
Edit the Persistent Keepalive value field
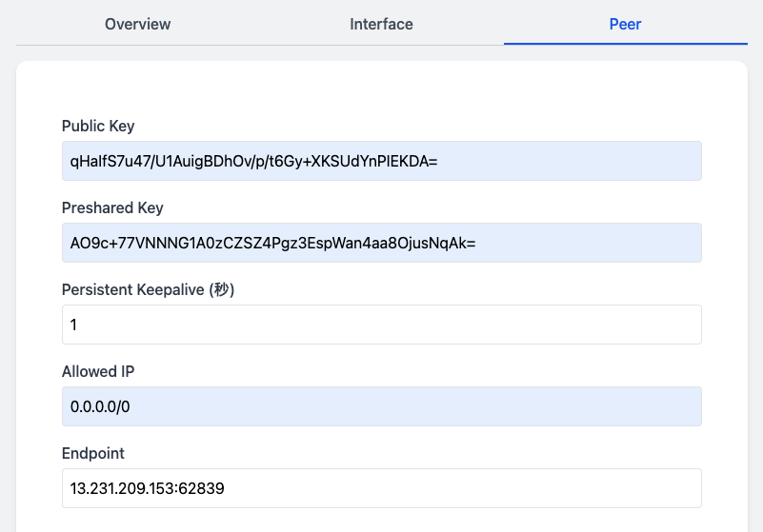[x=381, y=325]
